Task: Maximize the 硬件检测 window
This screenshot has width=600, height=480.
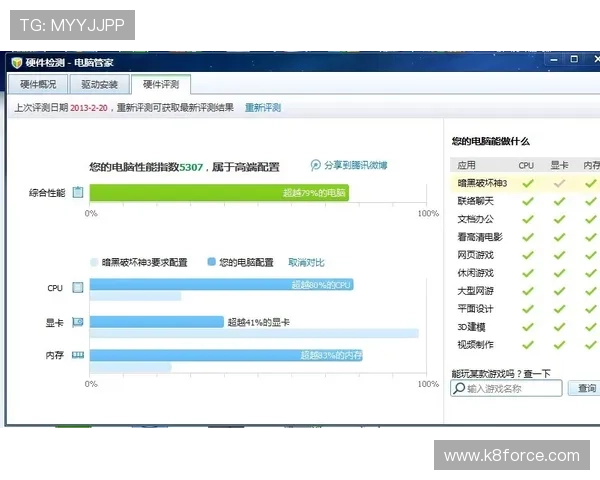Action: tap(574, 59)
